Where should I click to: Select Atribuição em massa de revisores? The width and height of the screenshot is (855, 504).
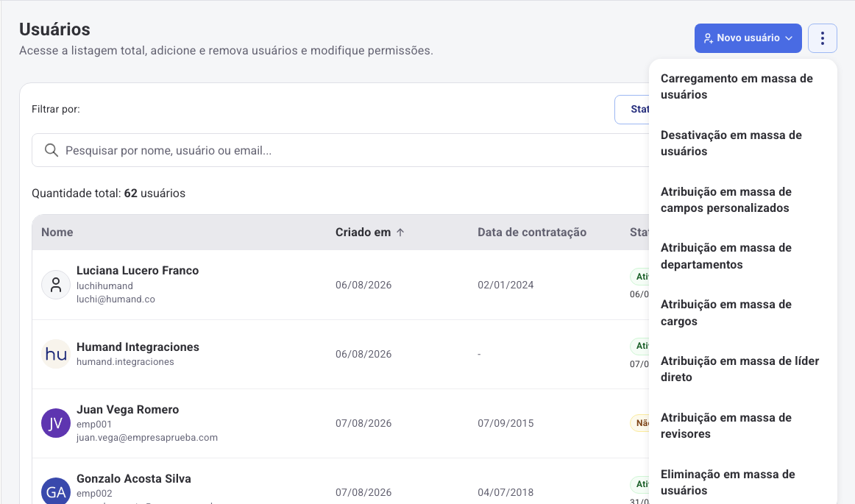742,425
